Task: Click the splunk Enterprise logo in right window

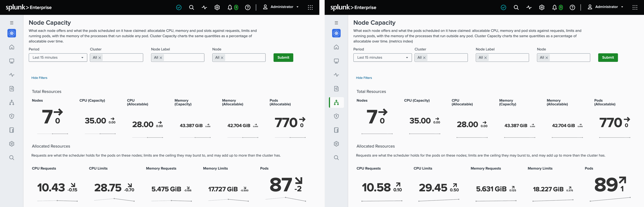Action: (x=353, y=7)
